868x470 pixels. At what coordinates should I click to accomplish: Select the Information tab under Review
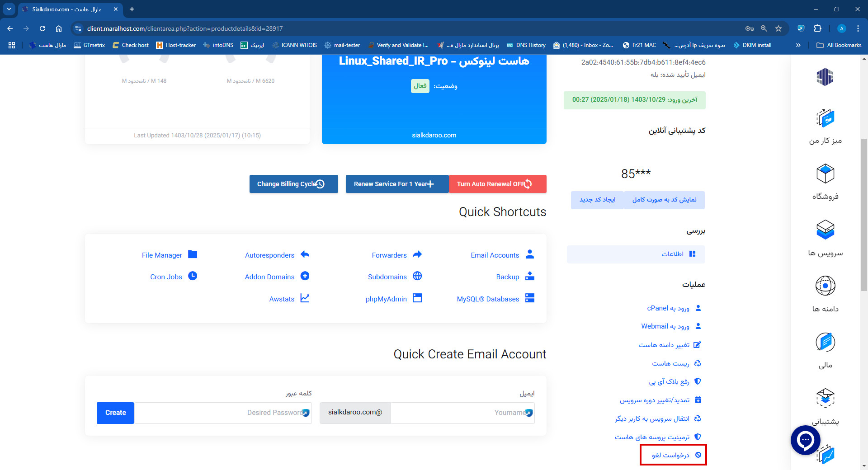coord(636,254)
